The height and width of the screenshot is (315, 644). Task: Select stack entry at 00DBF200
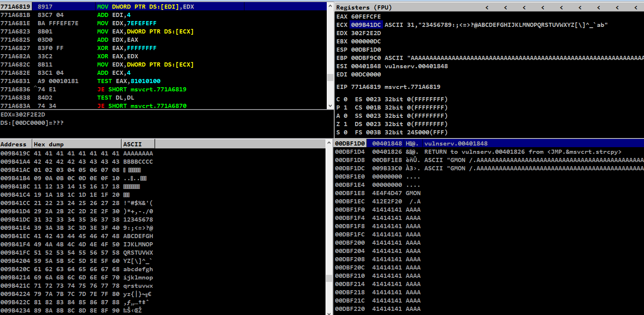pos(489,243)
